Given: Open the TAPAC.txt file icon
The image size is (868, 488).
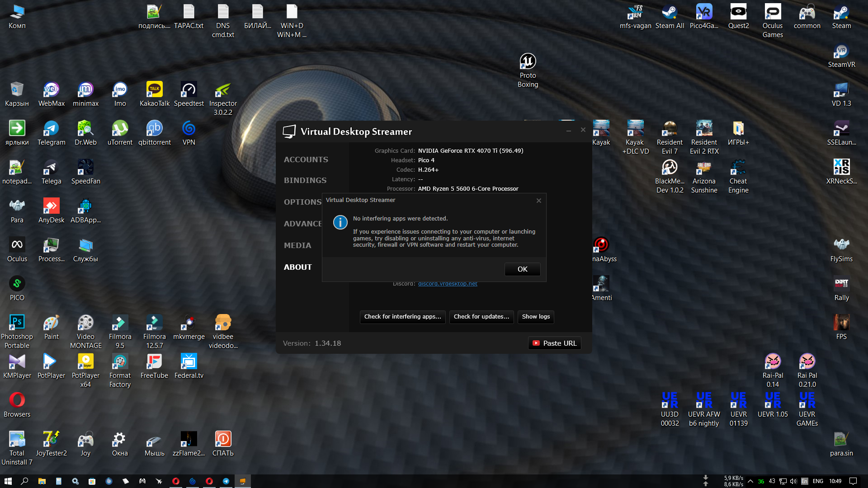Looking at the screenshot, I should pyautogui.click(x=189, y=17).
